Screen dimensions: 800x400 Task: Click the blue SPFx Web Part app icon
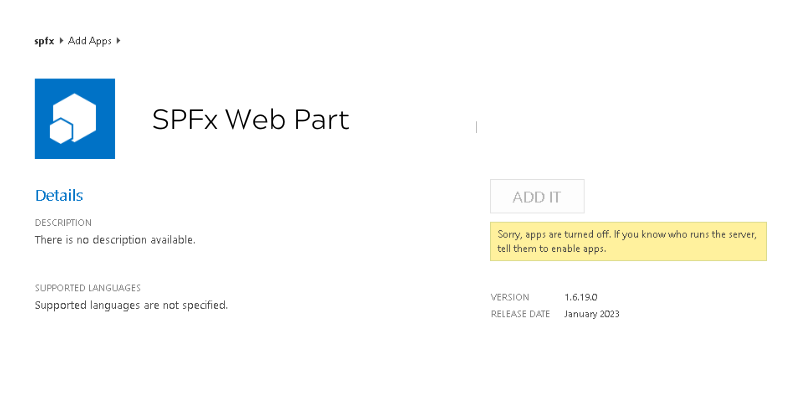(74, 118)
